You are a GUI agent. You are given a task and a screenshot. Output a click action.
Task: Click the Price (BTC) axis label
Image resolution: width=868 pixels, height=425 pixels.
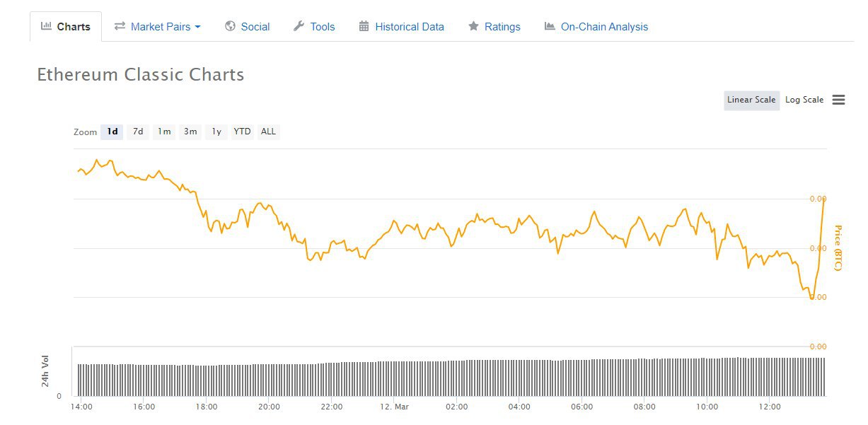coord(838,248)
